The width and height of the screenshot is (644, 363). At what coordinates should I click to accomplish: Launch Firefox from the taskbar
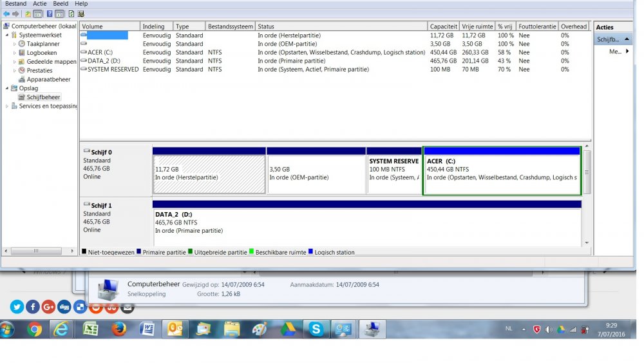pos(118,329)
